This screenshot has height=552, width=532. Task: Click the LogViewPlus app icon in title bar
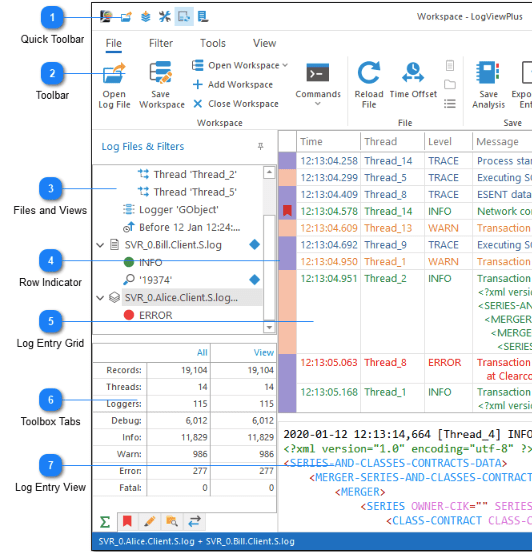pos(106,17)
